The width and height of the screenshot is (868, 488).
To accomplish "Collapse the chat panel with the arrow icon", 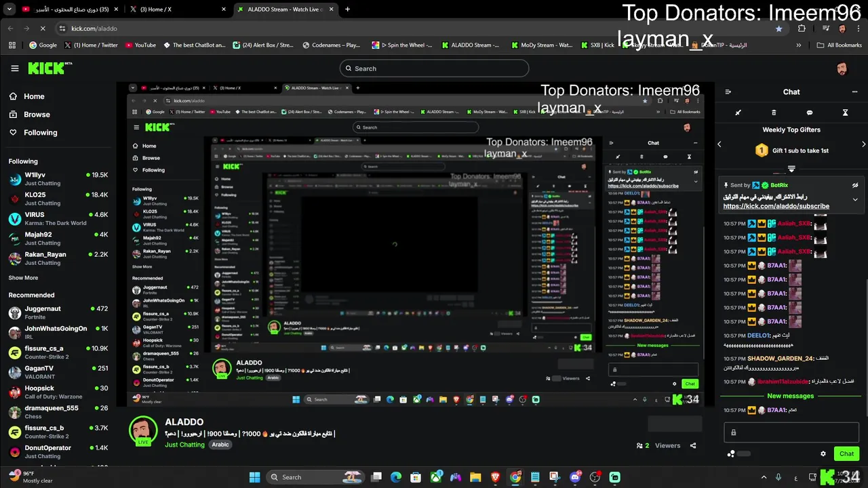I will tap(728, 92).
